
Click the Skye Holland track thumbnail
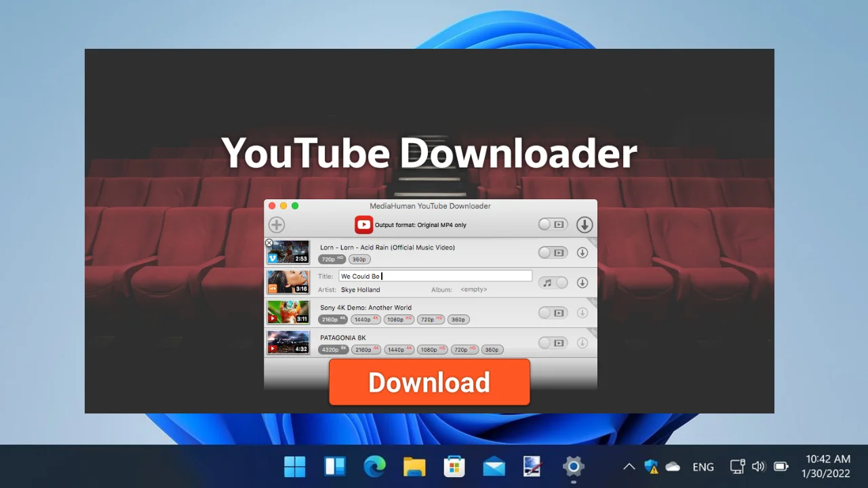[288, 282]
